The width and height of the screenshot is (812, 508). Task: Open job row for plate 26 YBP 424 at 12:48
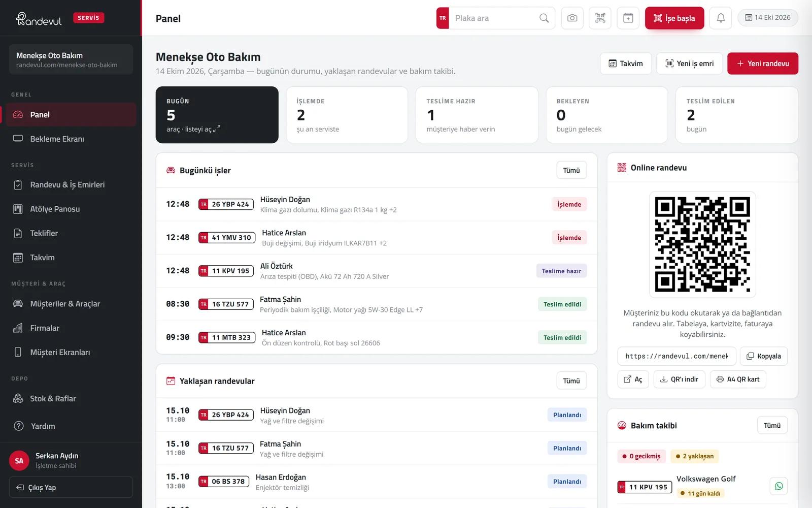tap(377, 204)
